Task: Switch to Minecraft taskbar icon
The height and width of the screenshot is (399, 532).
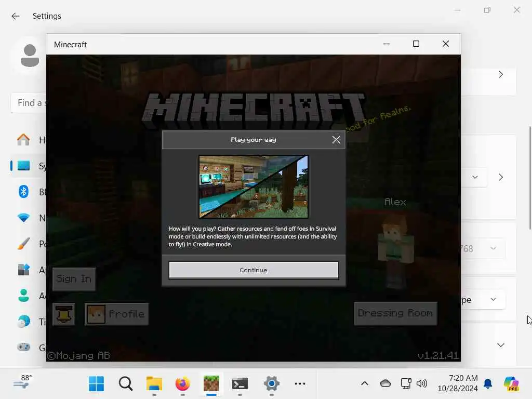Action: [211, 384]
